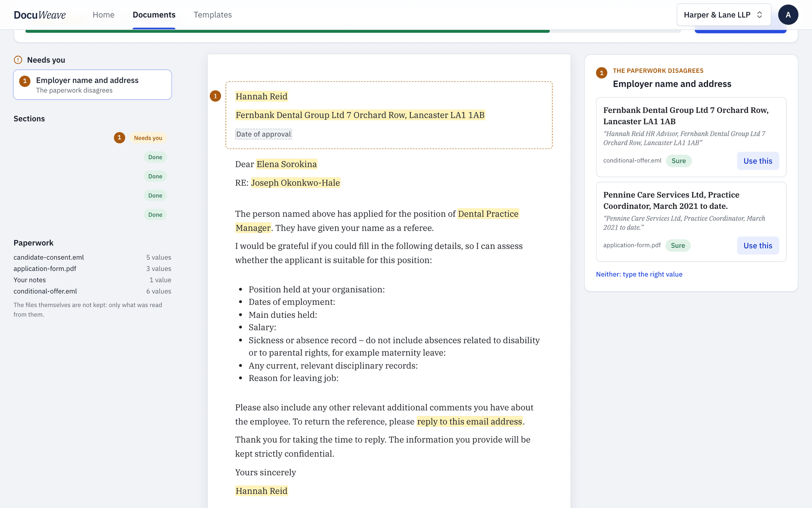Click the alert icon beside Needs you heading
Screen dimensions: 812x508
18,60
